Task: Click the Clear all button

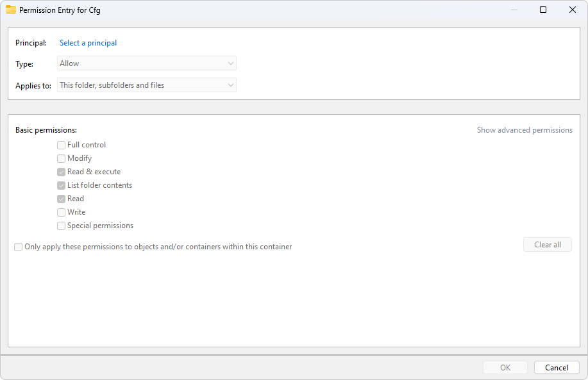Action: [548, 244]
